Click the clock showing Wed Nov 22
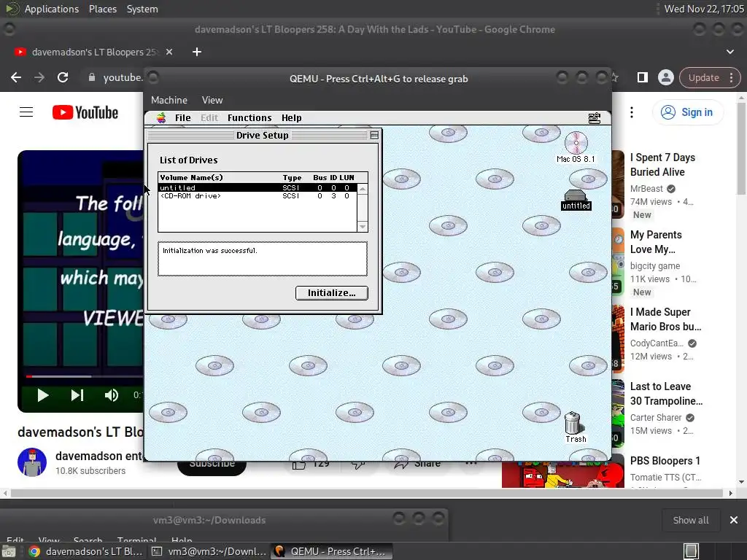This screenshot has height=560, width=747. click(704, 9)
